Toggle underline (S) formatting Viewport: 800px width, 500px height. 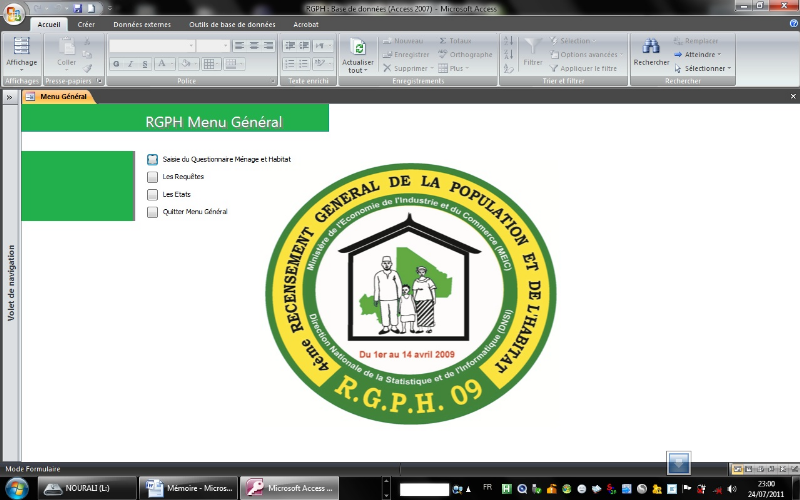coord(145,64)
